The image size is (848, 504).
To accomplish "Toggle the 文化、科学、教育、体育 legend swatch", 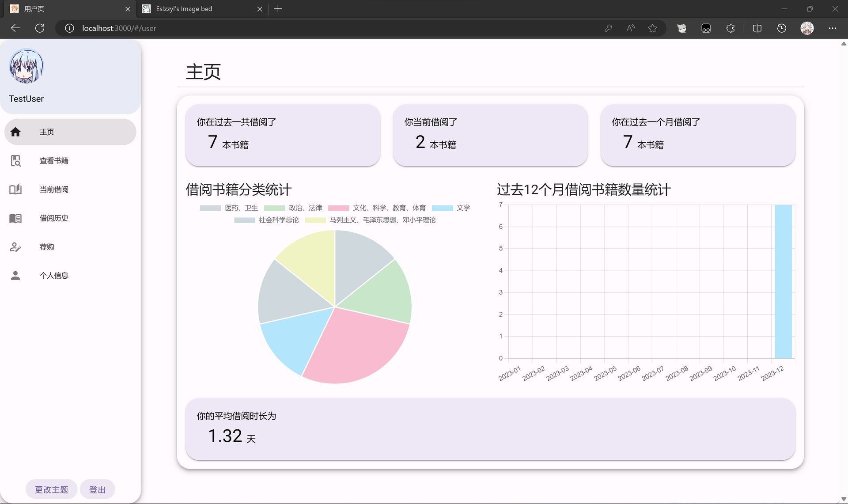I will (338, 208).
